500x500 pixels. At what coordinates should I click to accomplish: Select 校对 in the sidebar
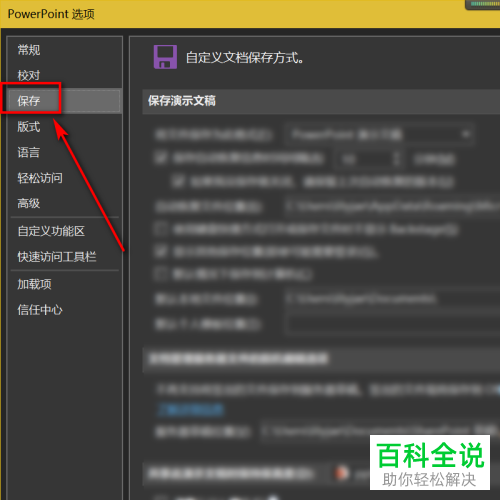click(29, 75)
